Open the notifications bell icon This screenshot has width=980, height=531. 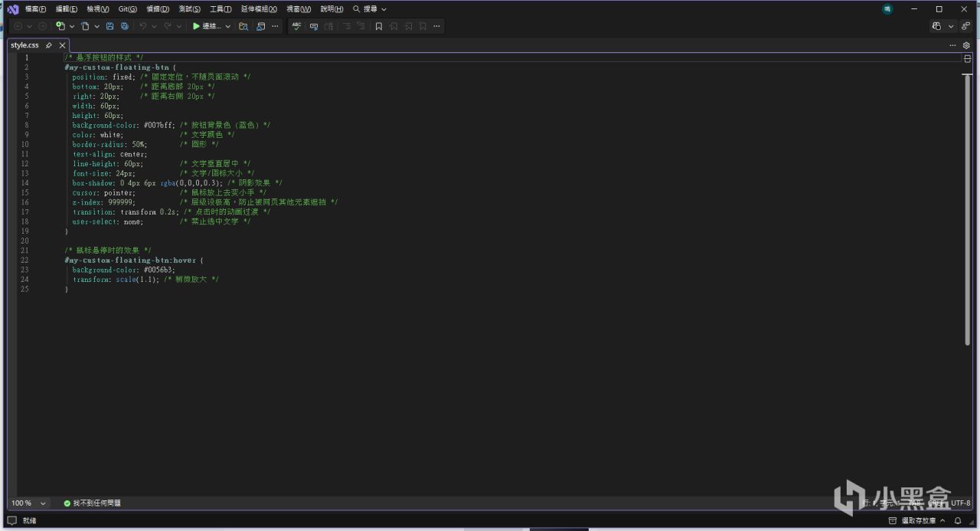(x=958, y=521)
